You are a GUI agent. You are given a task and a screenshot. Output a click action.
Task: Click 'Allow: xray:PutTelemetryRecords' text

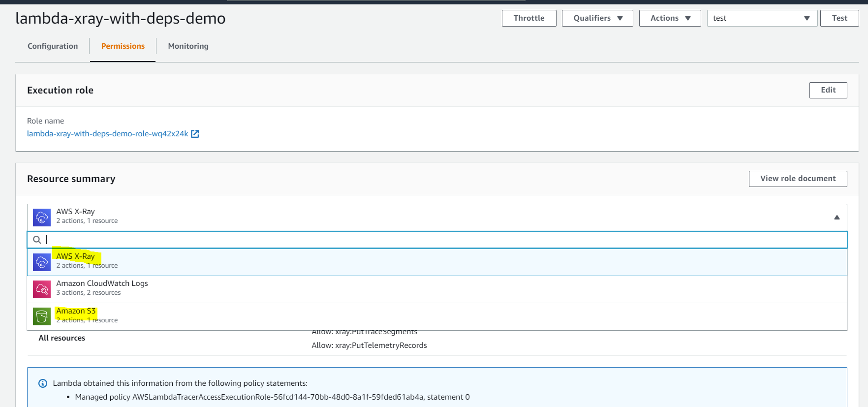click(369, 345)
